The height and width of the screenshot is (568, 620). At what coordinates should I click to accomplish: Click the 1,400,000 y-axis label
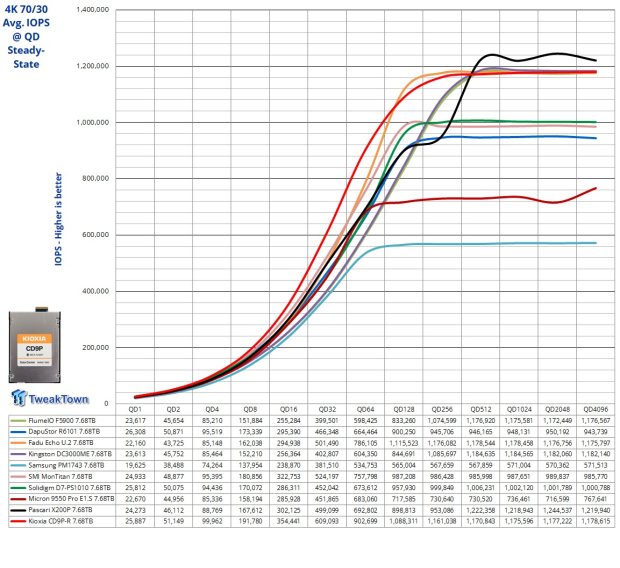[x=93, y=9]
